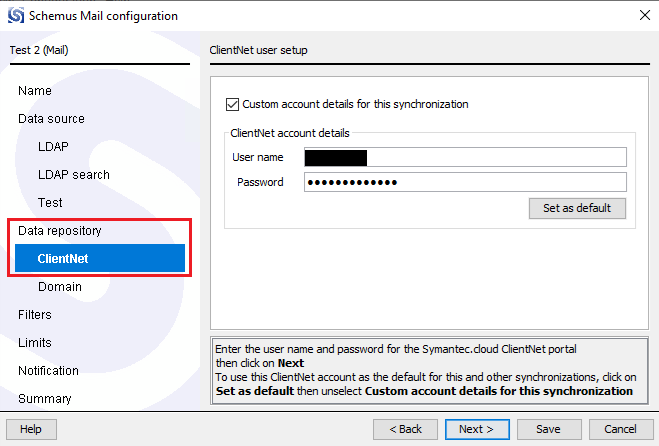Viewport: 659px width, 446px height.
Task: Go back with the Back button
Action: [405, 429]
